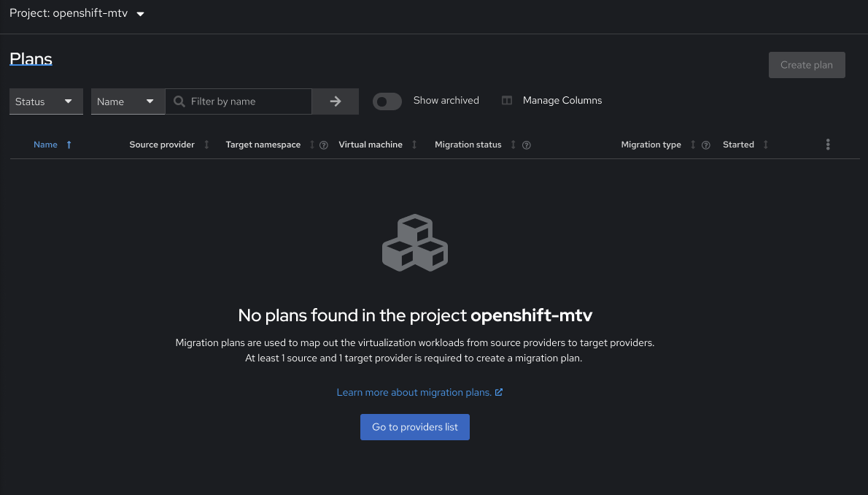Click sort icon next to Source provider
Screen dimensions: 868x495
pos(206,145)
